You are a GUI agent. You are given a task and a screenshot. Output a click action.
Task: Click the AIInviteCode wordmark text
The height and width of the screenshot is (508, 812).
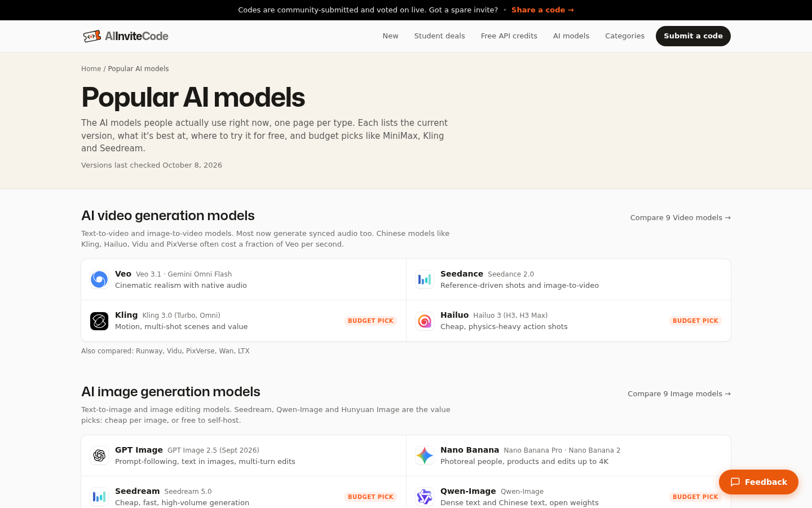coord(136,36)
